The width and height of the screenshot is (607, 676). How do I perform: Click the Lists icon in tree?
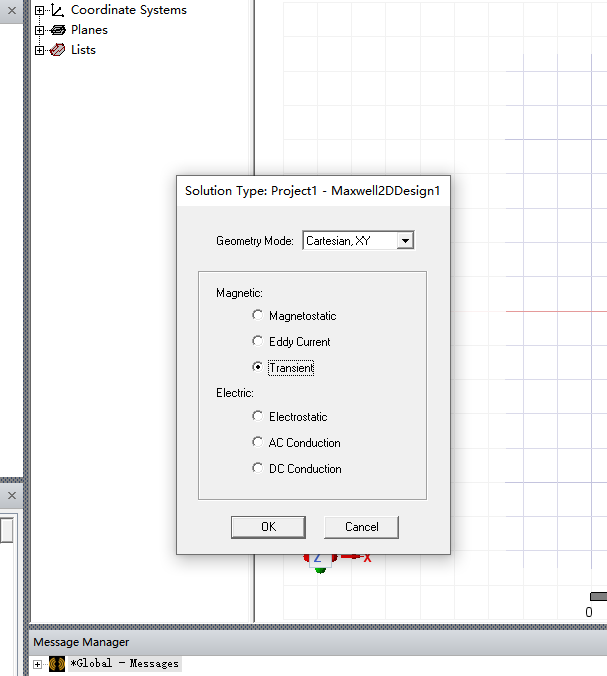pyautogui.click(x=57, y=50)
